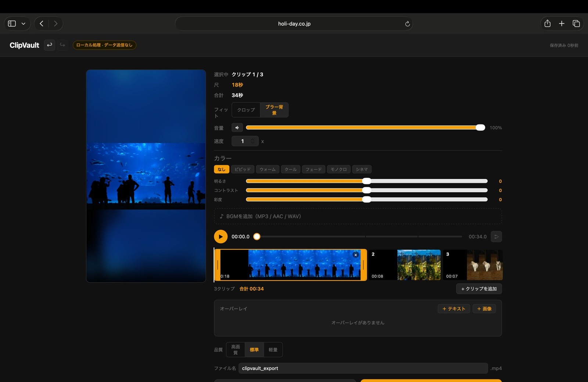Apply the モノクロ color preset

coord(338,169)
